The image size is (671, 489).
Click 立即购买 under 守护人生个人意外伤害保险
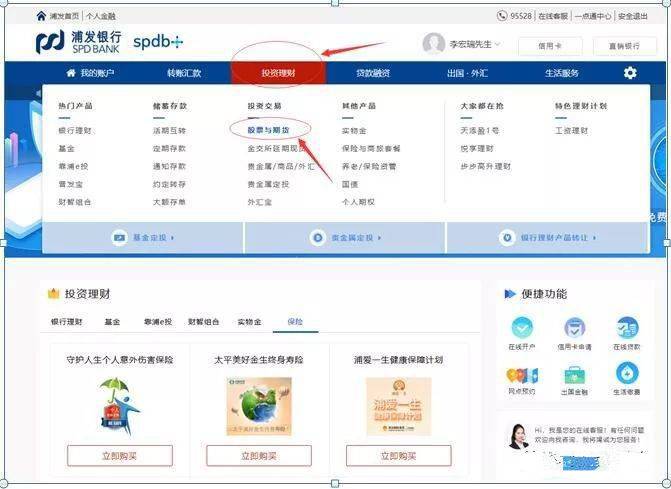click(120, 456)
